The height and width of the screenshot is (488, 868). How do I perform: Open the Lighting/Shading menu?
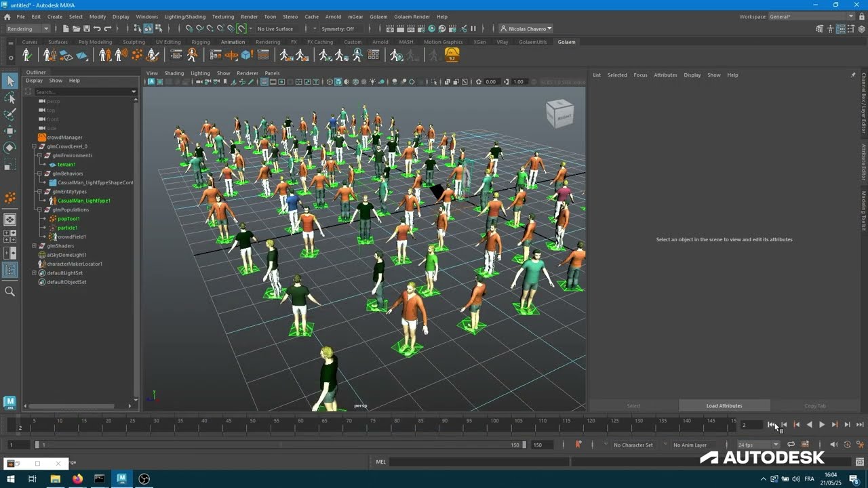pyautogui.click(x=185, y=16)
